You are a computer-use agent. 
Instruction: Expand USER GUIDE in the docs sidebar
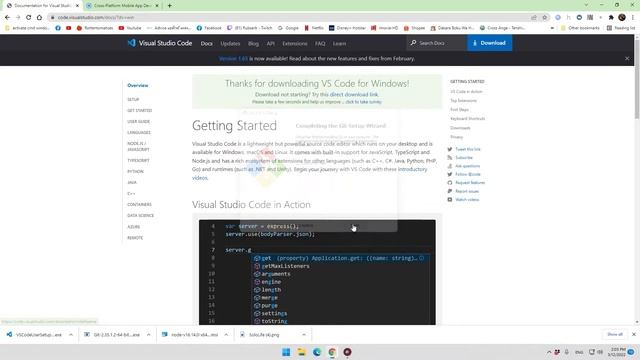point(138,121)
